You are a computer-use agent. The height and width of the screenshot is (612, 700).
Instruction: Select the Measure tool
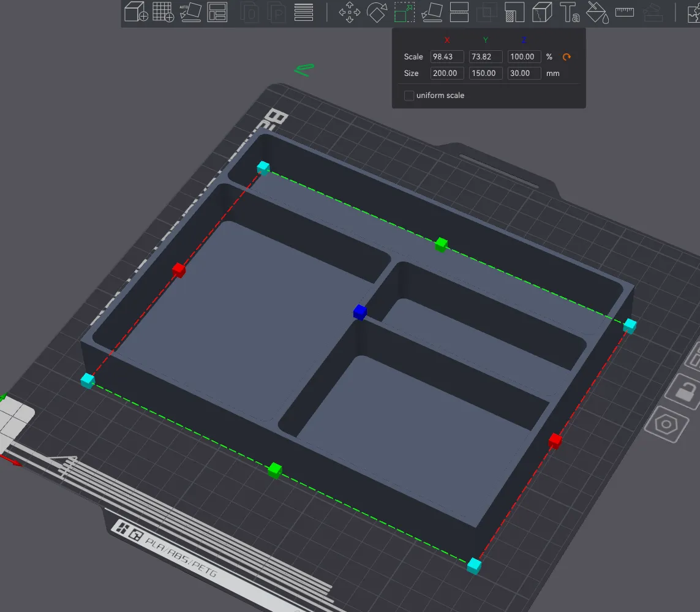624,12
